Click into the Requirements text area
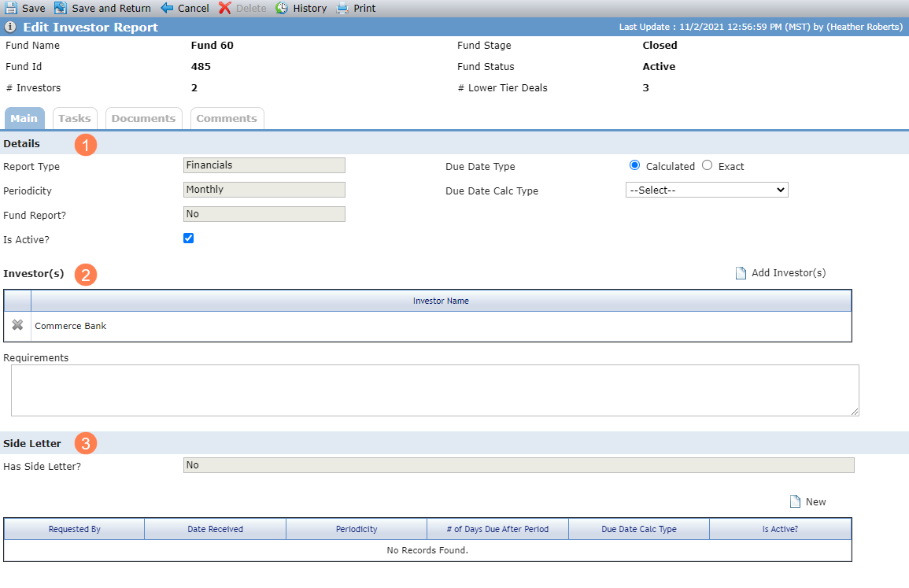Image resolution: width=909 pixels, height=588 pixels. 434,390
